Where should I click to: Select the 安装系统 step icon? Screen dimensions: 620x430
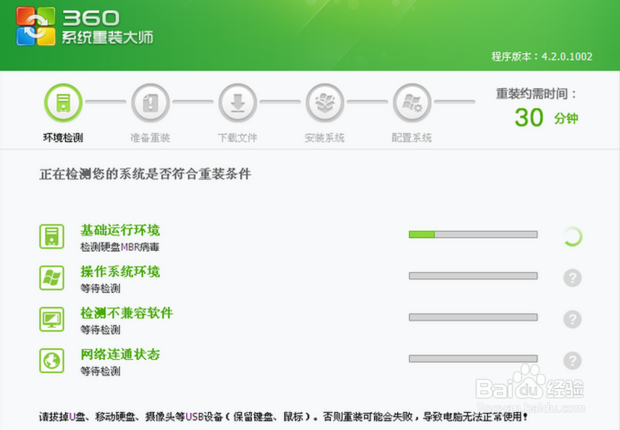click(x=325, y=102)
